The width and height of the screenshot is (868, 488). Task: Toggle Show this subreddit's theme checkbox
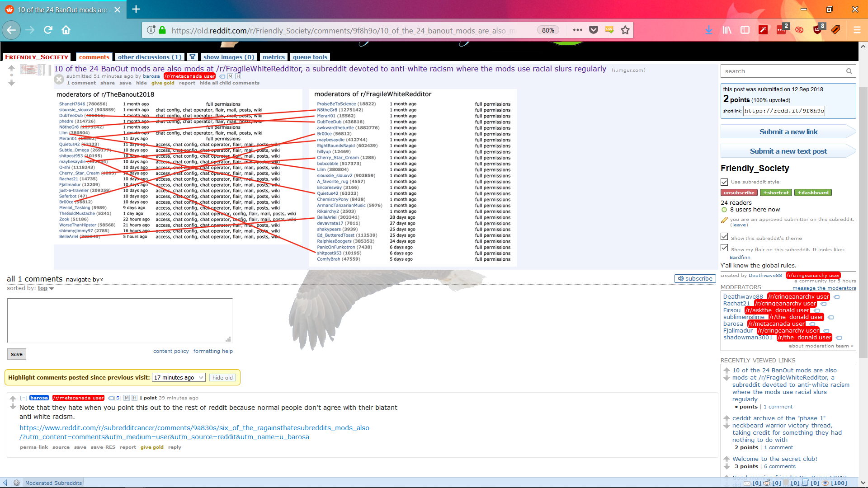[724, 237]
